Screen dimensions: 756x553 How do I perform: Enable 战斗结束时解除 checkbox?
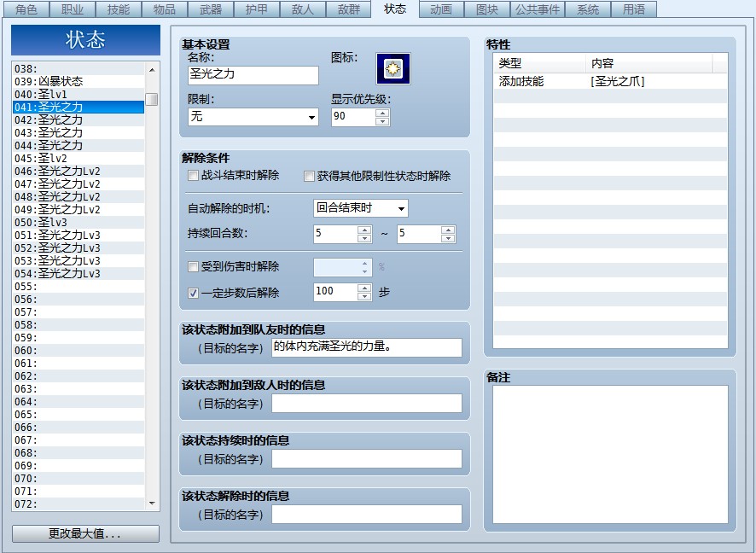coord(194,176)
